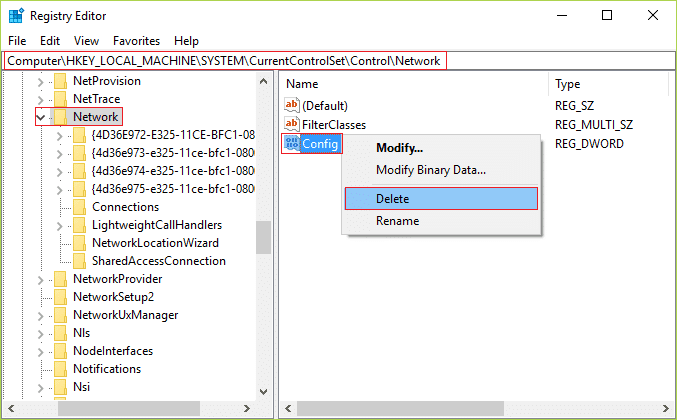Expand the {4d36e975-e325 subkey
Screen dimensions: 677x420
click(x=60, y=190)
